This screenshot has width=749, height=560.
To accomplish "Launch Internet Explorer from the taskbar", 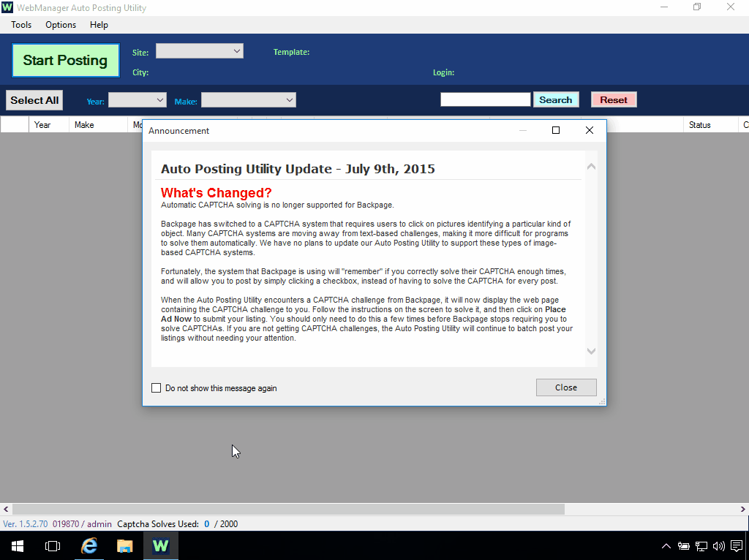I will [x=89, y=545].
